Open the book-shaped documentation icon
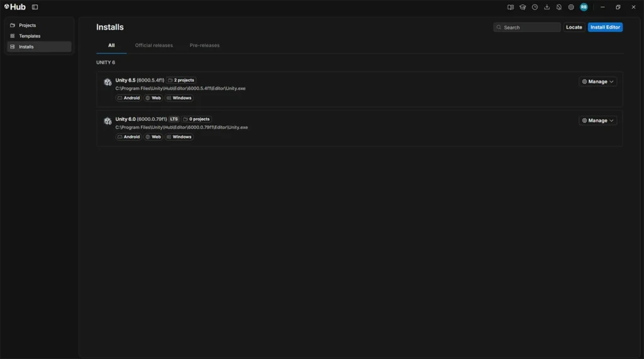Viewport: 644px width, 359px height. coord(511,7)
